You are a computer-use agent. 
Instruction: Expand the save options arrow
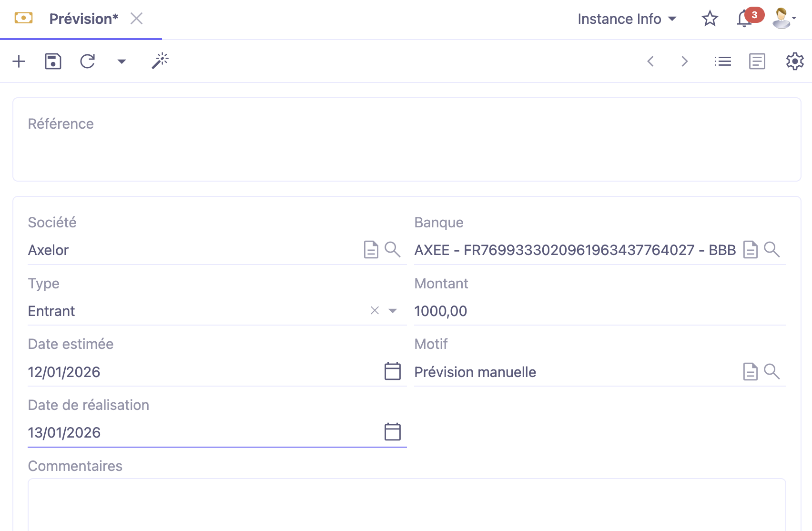[x=121, y=61]
